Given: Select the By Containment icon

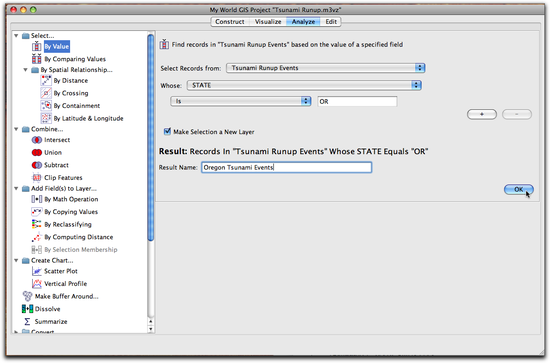Looking at the screenshot, I should (x=46, y=106).
